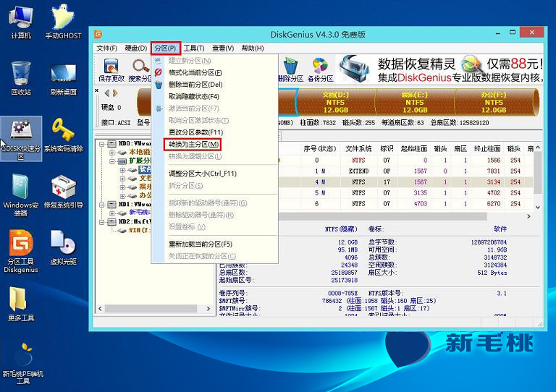This screenshot has height=392, width=556.
Task: Expand the 办公 partition tree node
Action: click(x=122, y=196)
